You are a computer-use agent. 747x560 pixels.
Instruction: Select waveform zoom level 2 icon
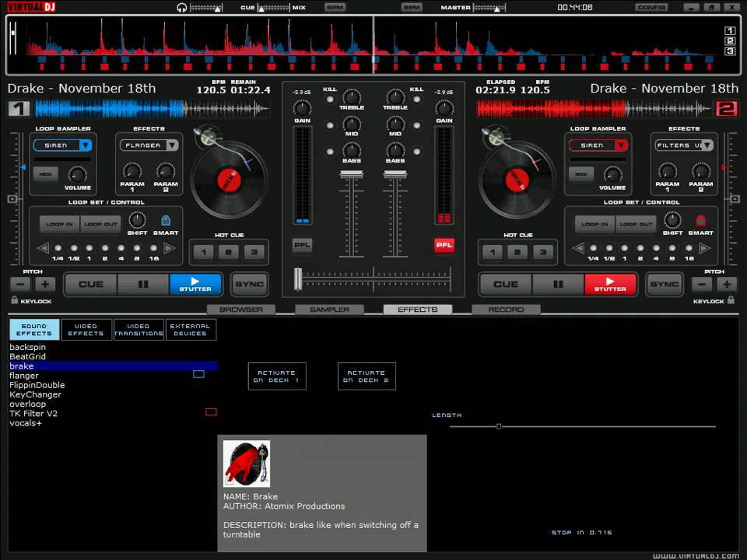[729, 41]
